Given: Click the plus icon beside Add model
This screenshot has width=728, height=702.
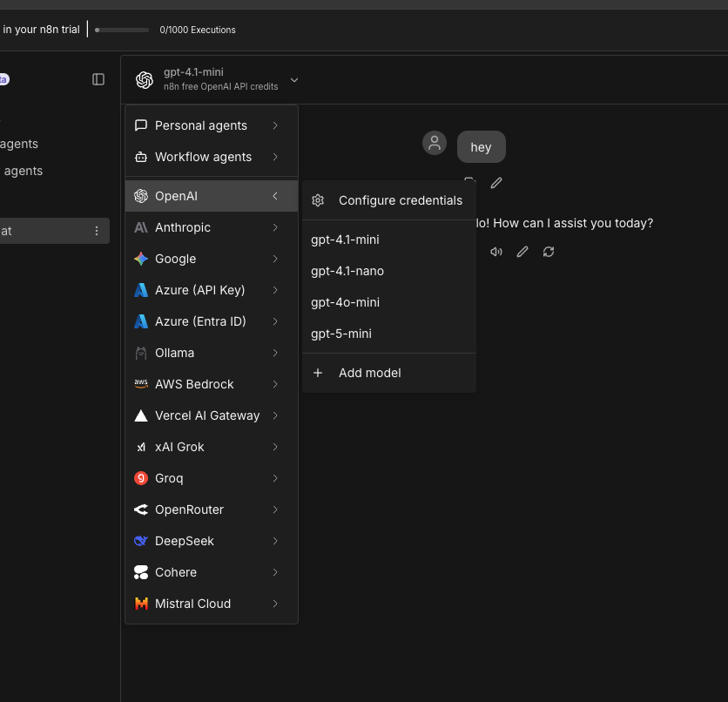Looking at the screenshot, I should (x=318, y=373).
